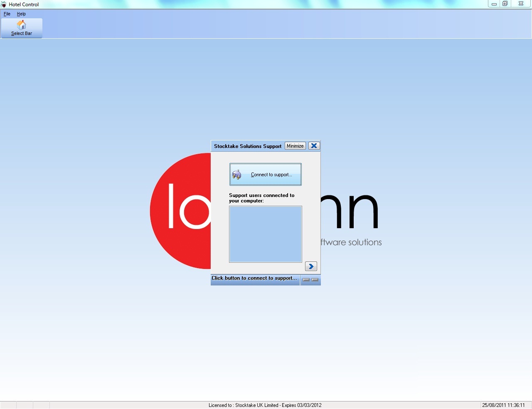Expand the support panel with blue arrow
Image resolution: width=532 pixels, height=409 pixels.
point(311,266)
